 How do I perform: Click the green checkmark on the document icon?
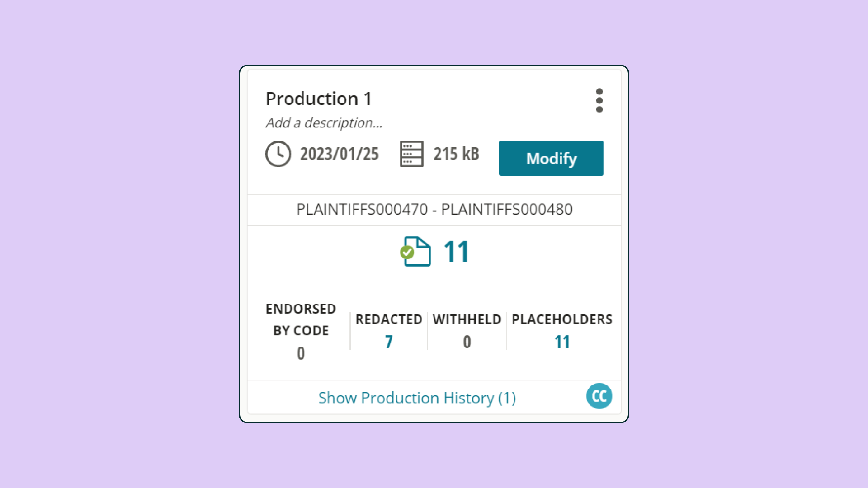pyautogui.click(x=407, y=252)
